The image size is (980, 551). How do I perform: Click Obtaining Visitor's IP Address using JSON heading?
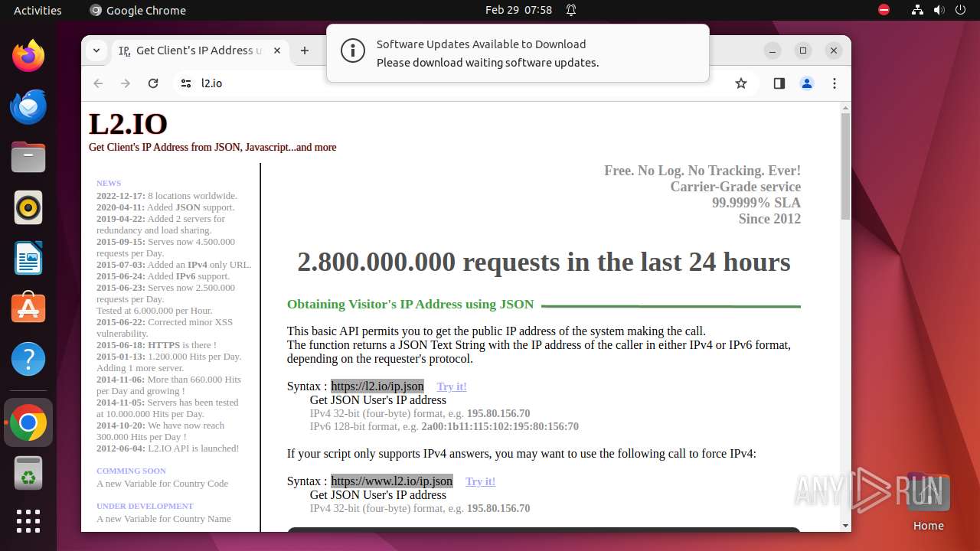pyautogui.click(x=410, y=304)
